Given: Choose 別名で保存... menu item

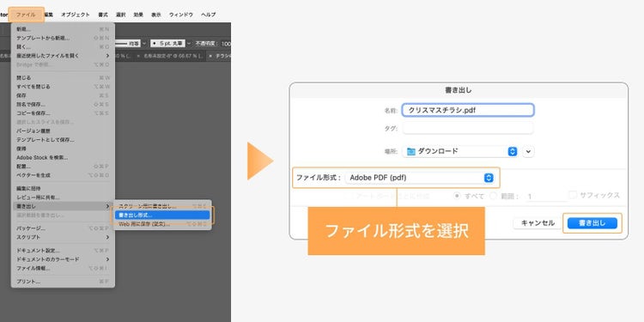Looking at the screenshot, I should pos(63,104).
